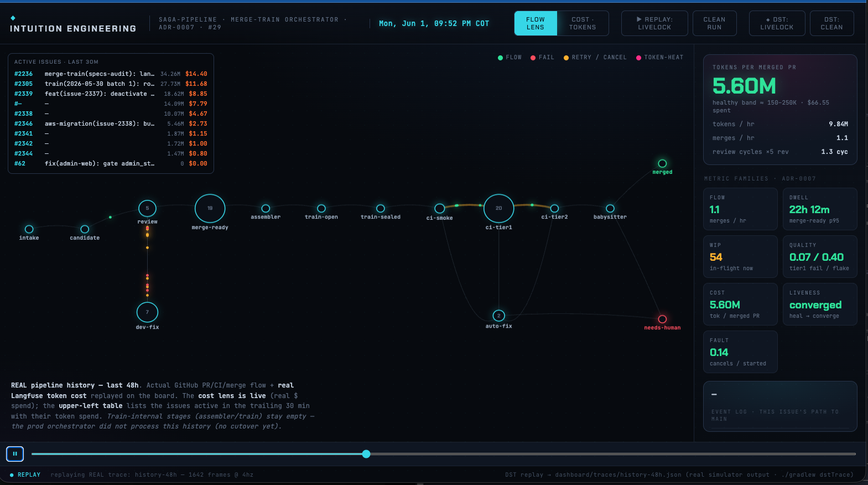Open the FAULT 0.14 cancels card
Image resolution: width=868 pixels, height=485 pixels.
coord(741,352)
